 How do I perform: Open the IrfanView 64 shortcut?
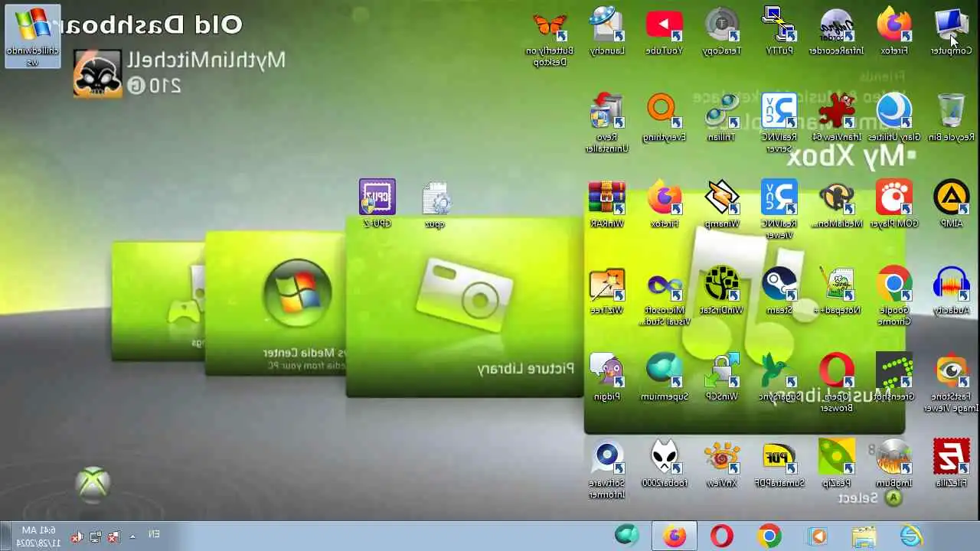click(x=836, y=119)
